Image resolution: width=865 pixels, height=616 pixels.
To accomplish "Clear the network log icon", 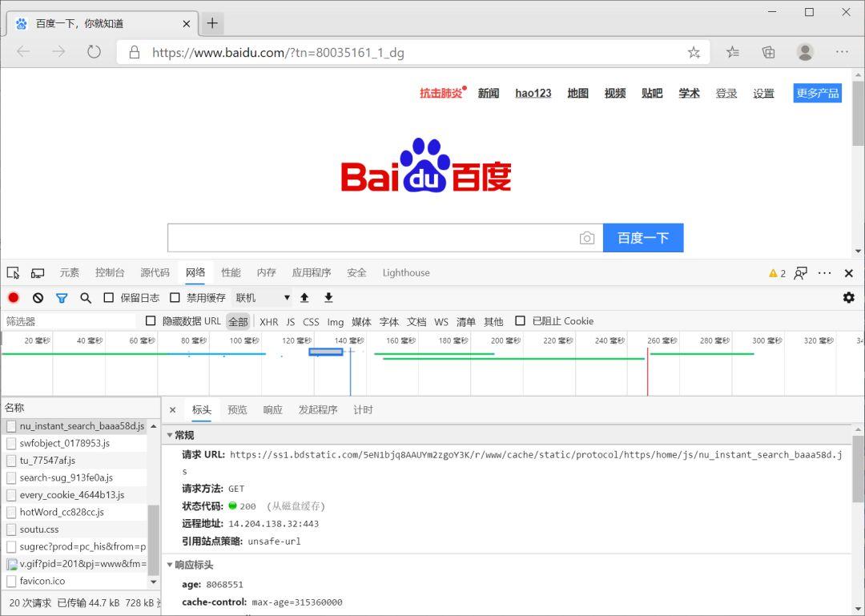I will pos(38,297).
